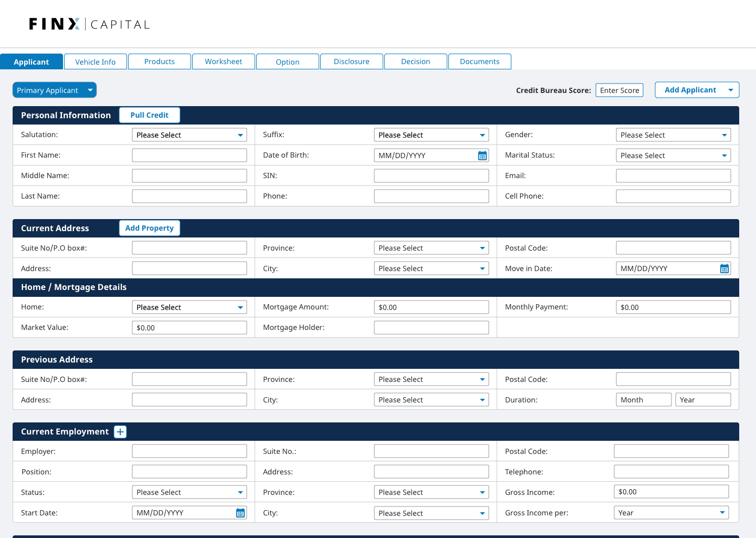
Task: Open the Primary Applicant dropdown
Action: coord(55,90)
